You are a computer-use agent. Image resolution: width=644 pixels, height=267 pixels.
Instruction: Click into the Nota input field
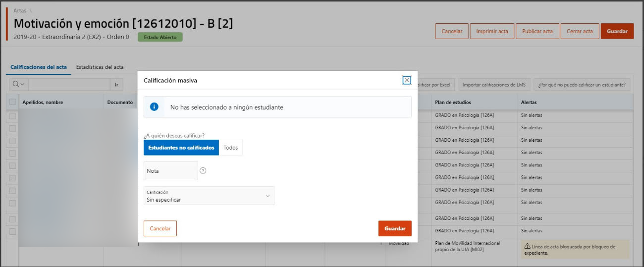[x=171, y=171]
